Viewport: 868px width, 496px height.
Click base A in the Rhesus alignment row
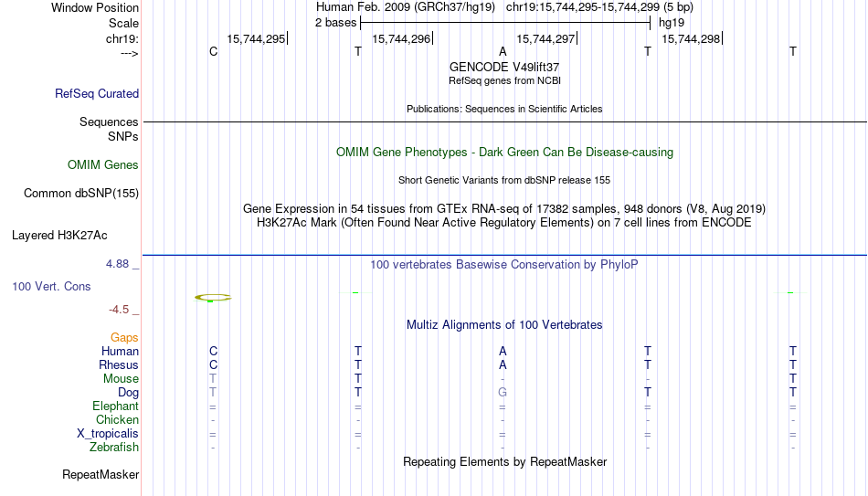pos(503,364)
